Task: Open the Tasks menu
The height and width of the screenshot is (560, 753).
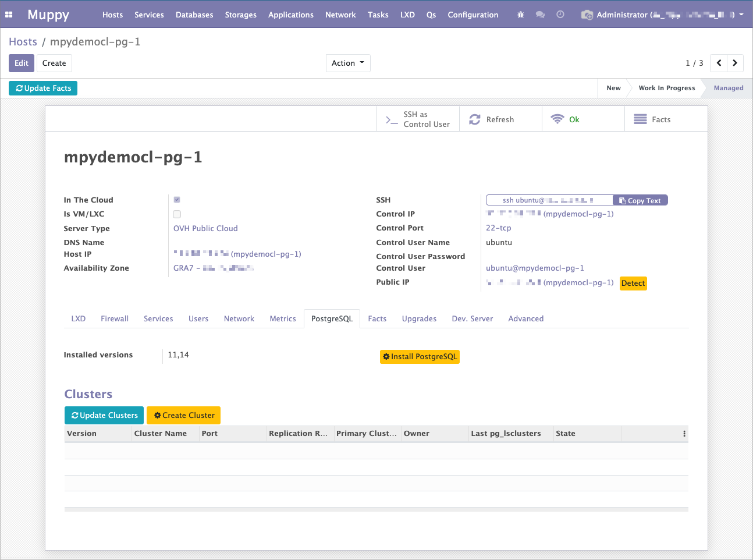Action: point(378,15)
